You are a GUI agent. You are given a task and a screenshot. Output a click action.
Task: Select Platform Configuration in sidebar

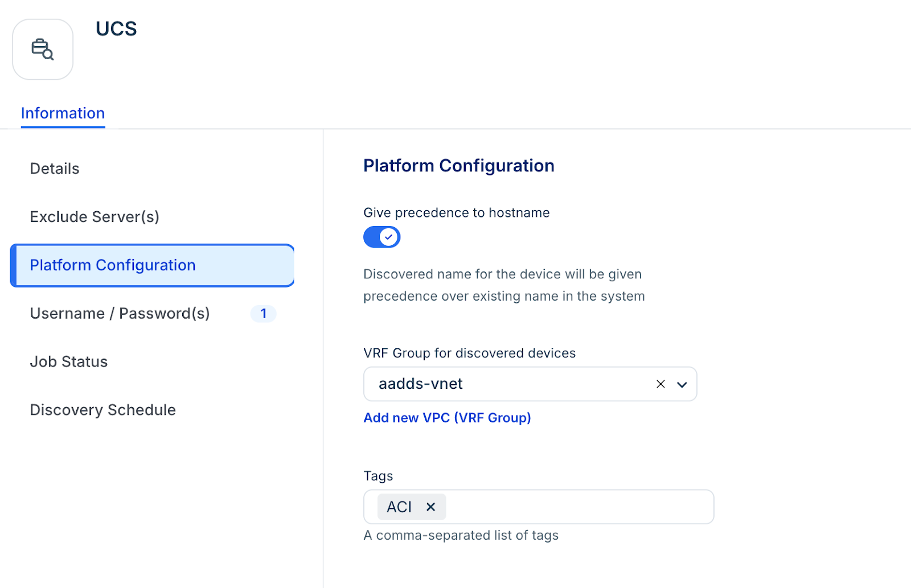click(113, 265)
